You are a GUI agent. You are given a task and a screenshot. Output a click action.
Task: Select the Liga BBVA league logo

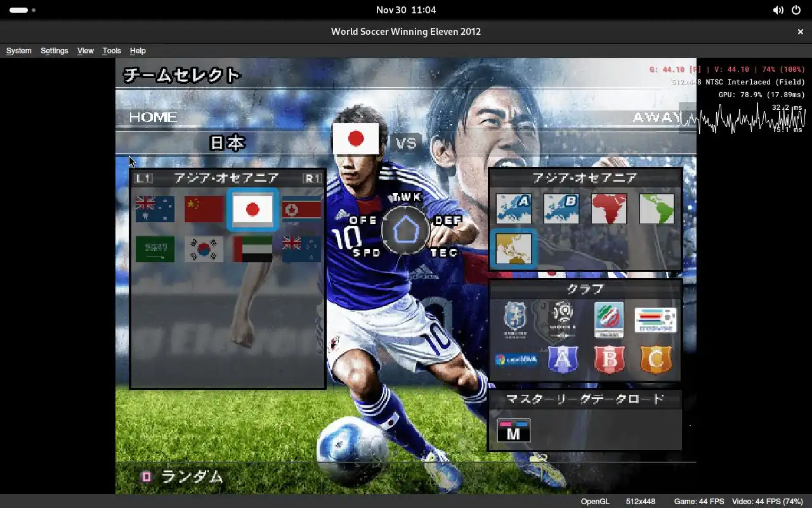point(516,359)
